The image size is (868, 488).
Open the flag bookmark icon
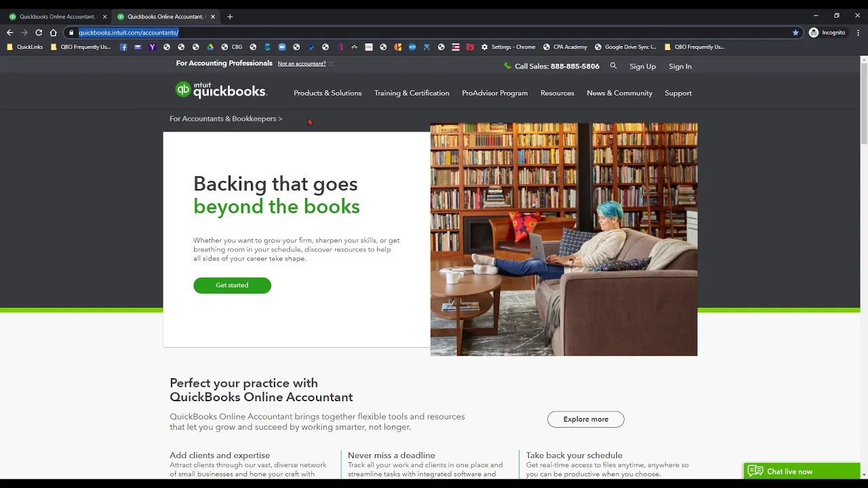pyautogui.click(x=456, y=47)
